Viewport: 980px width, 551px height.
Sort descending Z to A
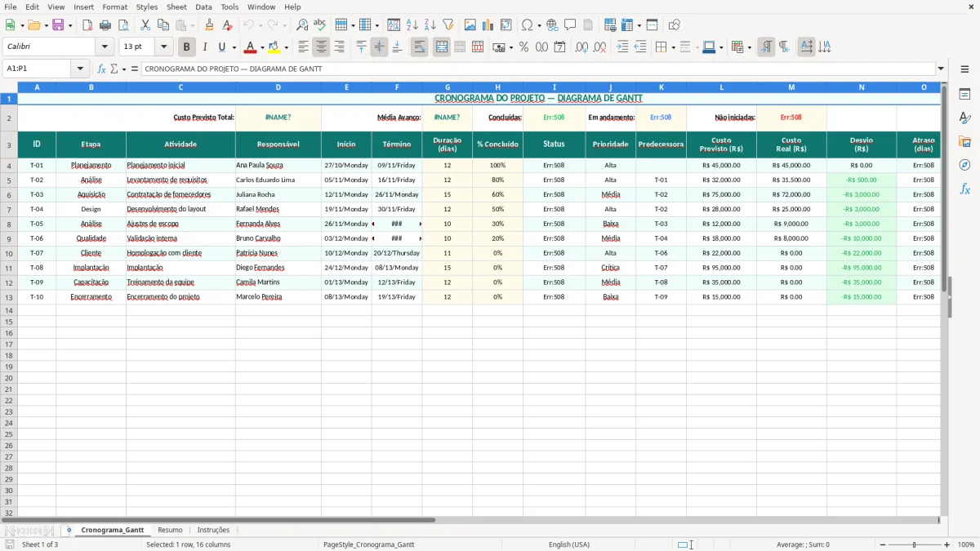430,25
